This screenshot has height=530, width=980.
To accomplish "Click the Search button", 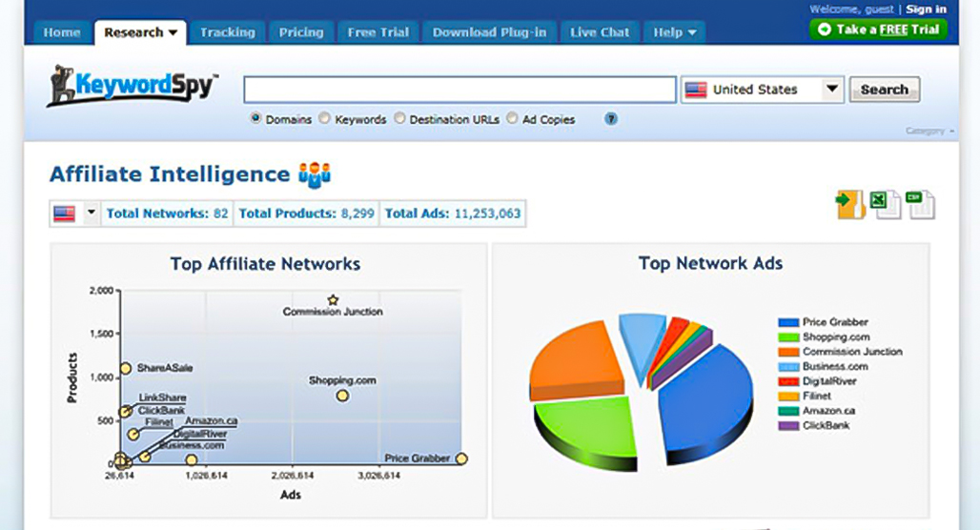I will coord(884,90).
